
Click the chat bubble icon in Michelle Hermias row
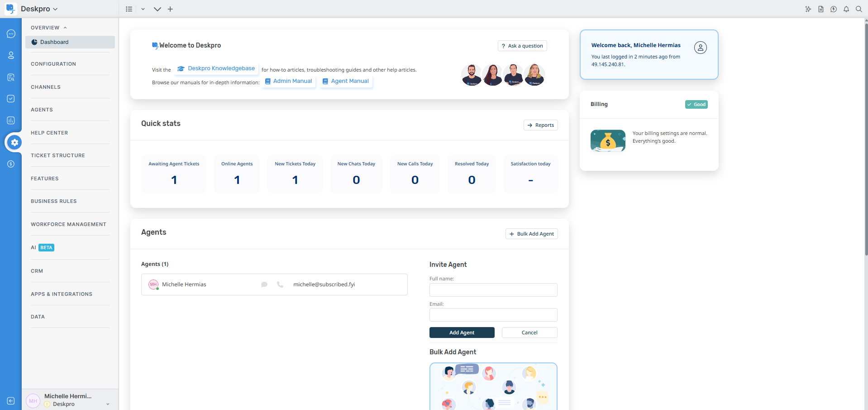[264, 285]
